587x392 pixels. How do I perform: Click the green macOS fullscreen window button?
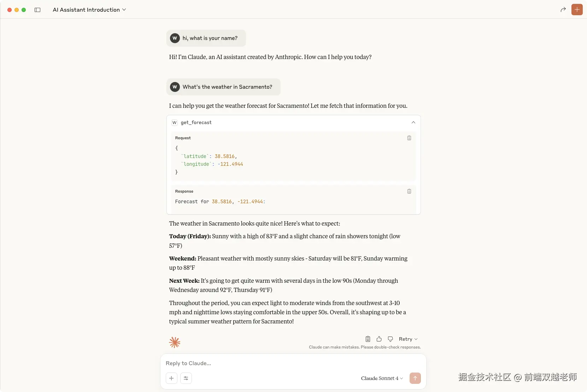(x=24, y=10)
